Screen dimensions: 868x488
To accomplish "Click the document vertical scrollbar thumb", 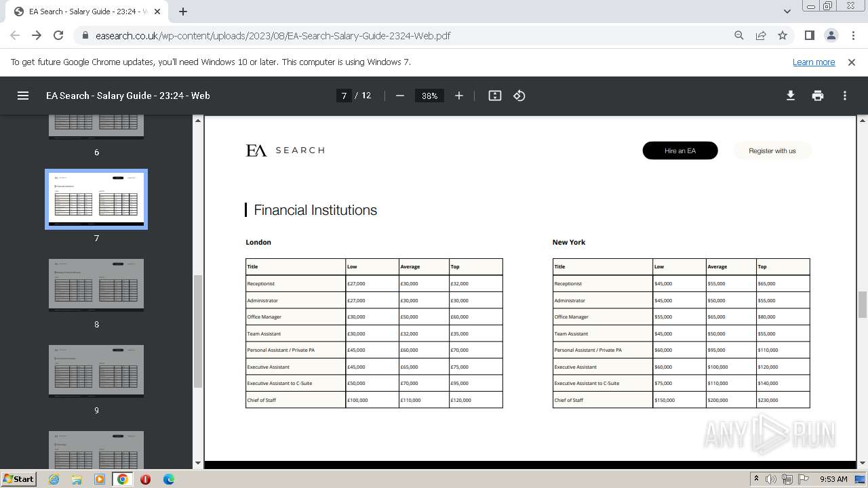I will [x=863, y=304].
